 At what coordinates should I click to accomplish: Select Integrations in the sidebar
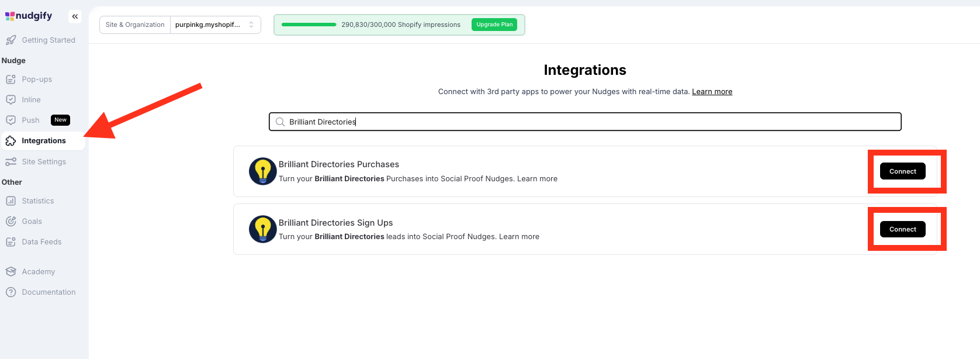(44, 140)
